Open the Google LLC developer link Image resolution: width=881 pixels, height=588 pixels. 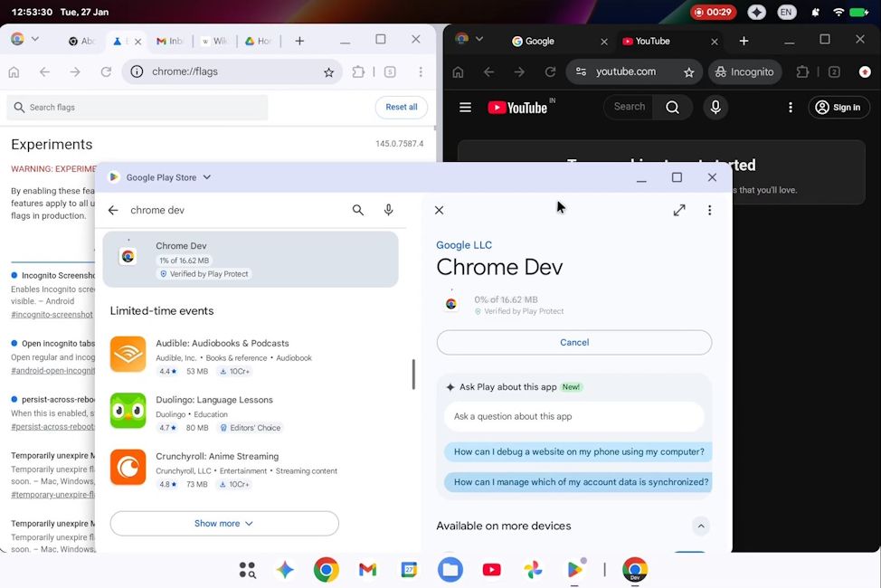(464, 244)
